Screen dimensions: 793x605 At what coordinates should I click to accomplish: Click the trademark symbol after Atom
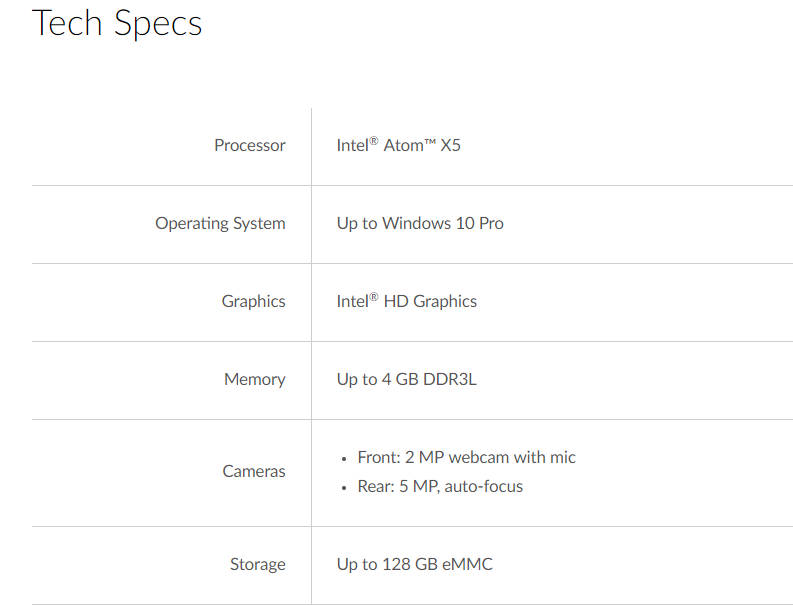(x=429, y=141)
